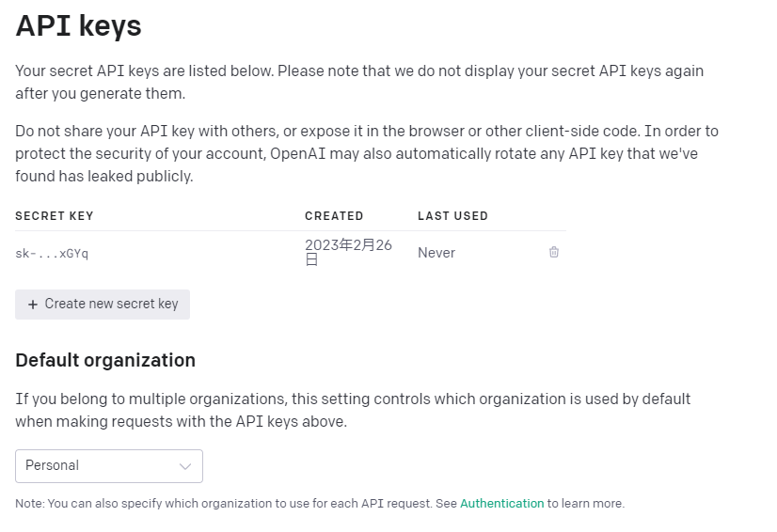Expand the chevron arrow in organization selector
777x532 pixels.
click(x=185, y=466)
